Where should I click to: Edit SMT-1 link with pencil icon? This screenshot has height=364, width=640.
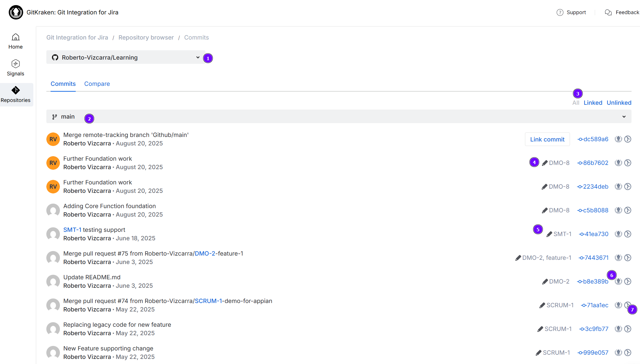coord(549,234)
